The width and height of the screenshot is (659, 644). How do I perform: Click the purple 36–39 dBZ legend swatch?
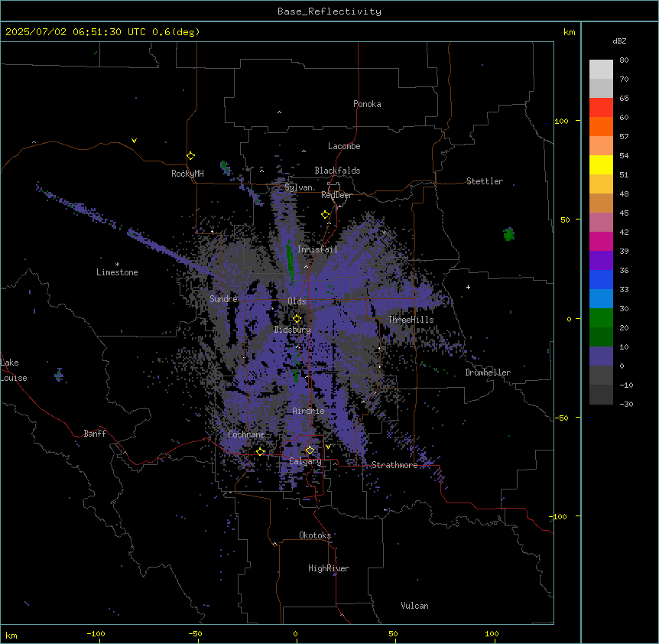click(601, 261)
